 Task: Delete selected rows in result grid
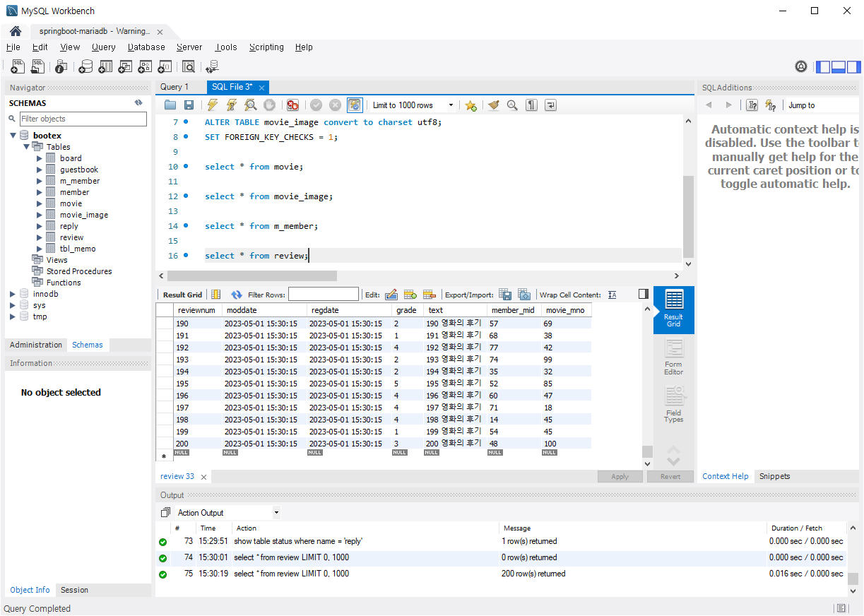point(429,295)
